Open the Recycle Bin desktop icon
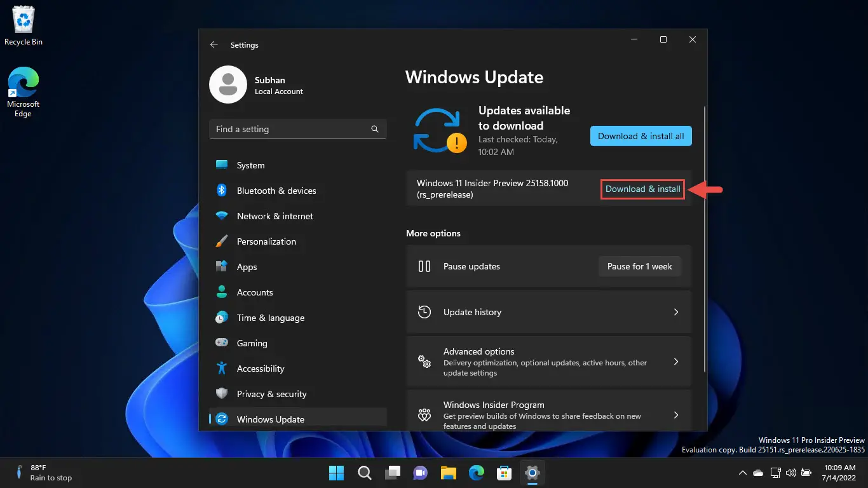This screenshot has width=868, height=488. coord(24,26)
